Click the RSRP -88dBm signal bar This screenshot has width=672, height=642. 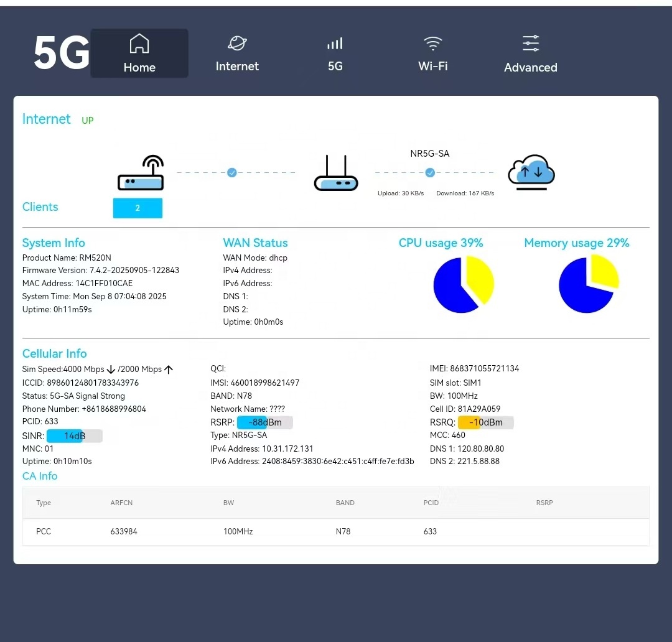pyautogui.click(x=265, y=422)
